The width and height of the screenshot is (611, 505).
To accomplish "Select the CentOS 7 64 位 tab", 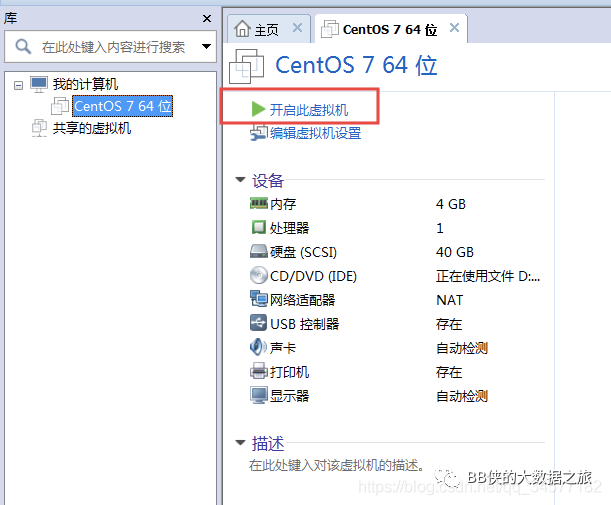I will [390, 30].
